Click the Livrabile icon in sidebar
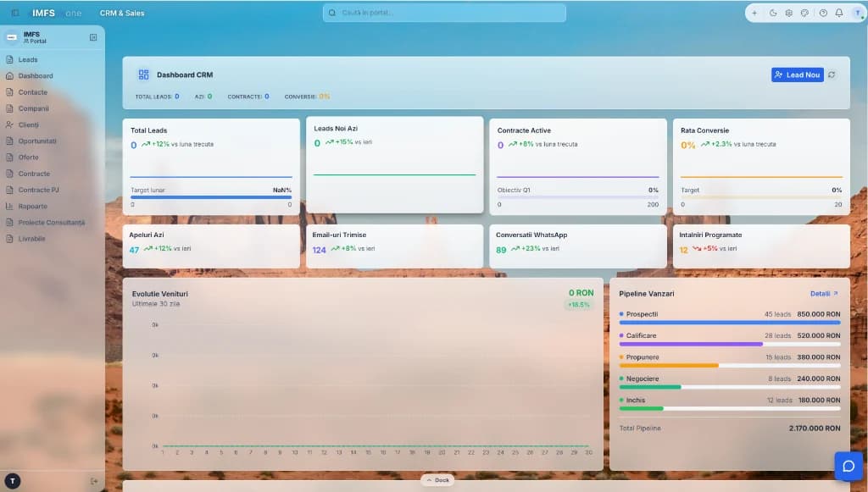The width and height of the screenshot is (868, 492). (x=9, y=239)
